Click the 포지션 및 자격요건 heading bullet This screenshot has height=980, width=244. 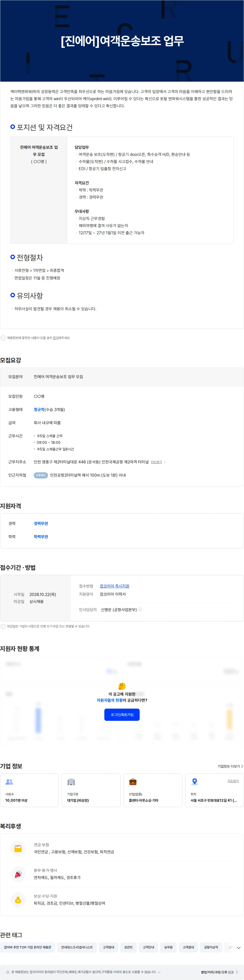[12, 127]
